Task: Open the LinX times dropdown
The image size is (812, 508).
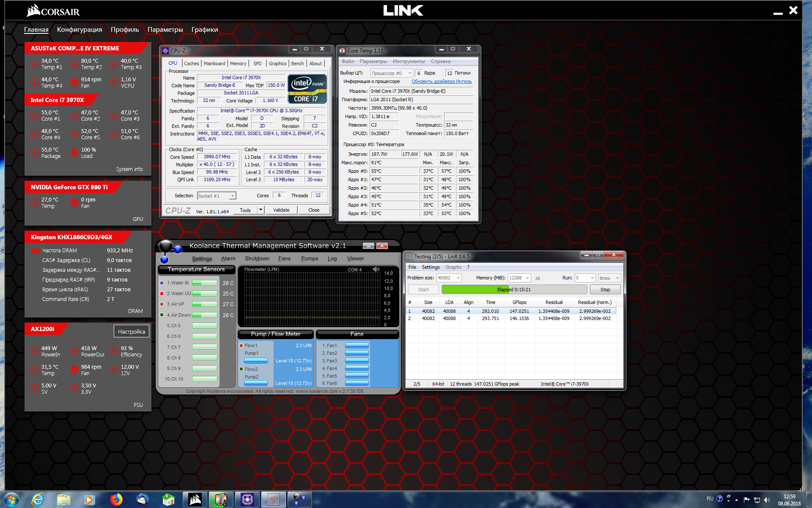Action: point(617,278)
